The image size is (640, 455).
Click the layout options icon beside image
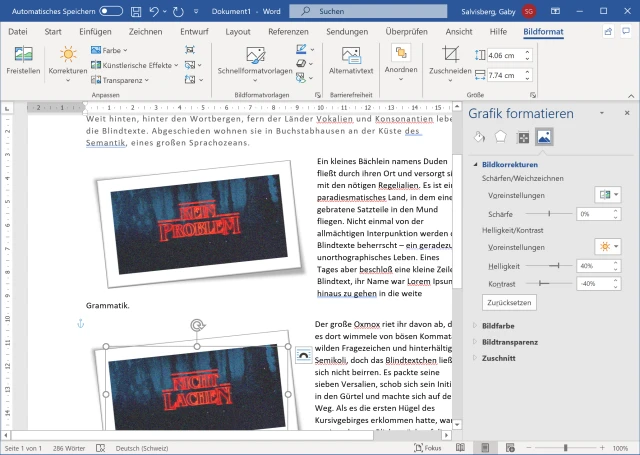click(x=303, y=354)
